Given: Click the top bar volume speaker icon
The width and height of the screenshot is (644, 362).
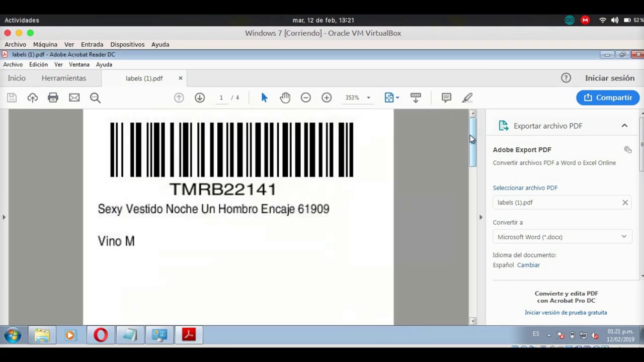Looking at the screenshot, I should click(x=614, y=20).
